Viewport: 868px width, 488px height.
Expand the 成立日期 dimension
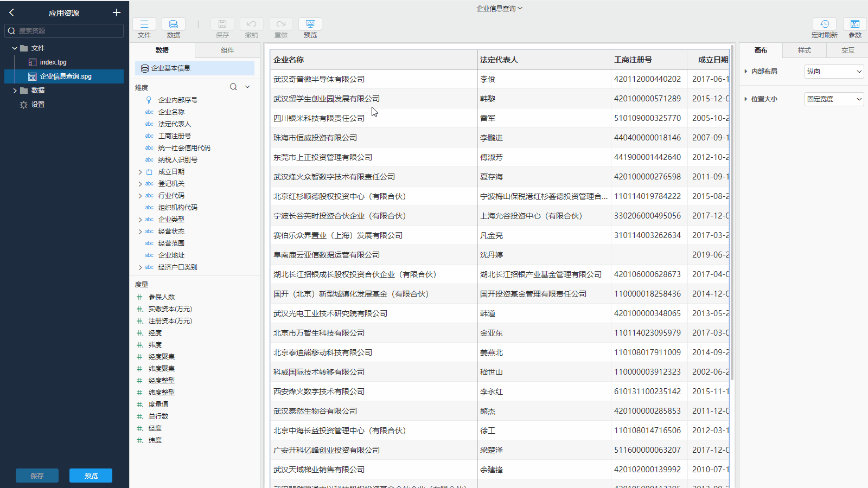[141, 171]
